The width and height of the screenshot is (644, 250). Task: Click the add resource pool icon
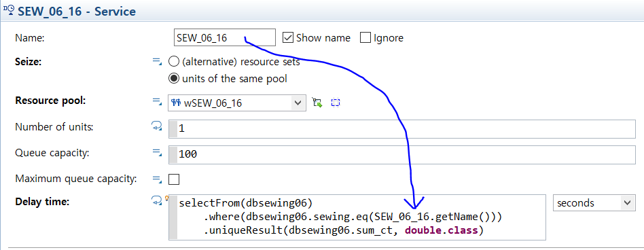point(317,103)
